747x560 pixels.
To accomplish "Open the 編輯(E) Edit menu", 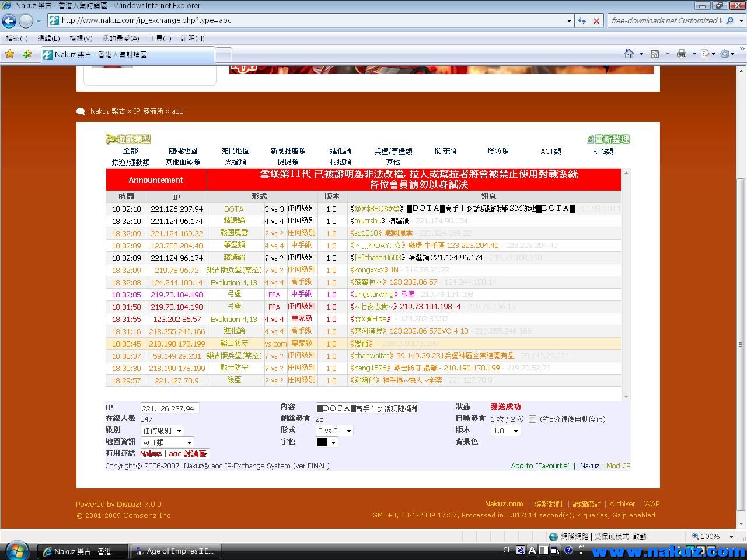I will click(48, 38).
